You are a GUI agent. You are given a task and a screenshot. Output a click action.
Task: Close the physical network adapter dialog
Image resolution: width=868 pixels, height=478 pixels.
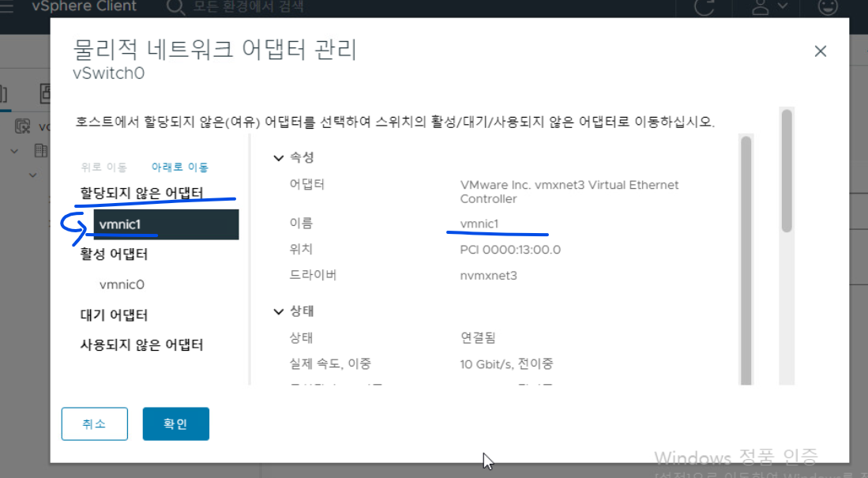[x=821, y=51]
